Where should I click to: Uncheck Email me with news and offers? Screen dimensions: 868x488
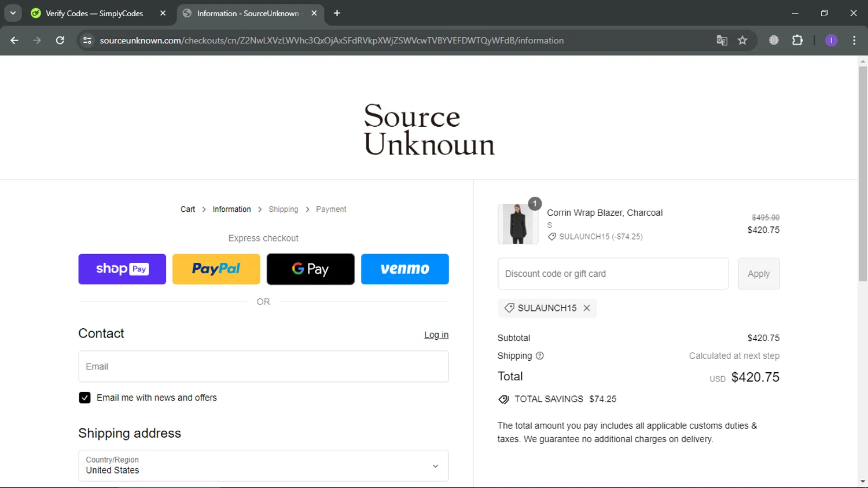click(x=84, y=398)
